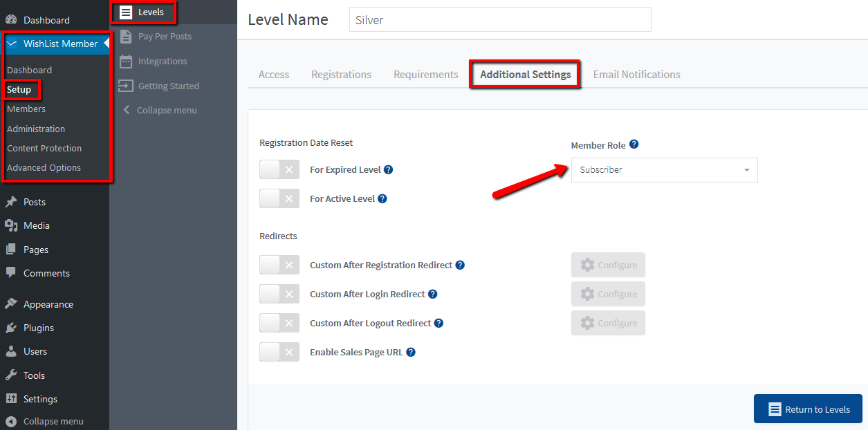
Task: Click Return to Levels button
Action: click(x=808, y=409)
